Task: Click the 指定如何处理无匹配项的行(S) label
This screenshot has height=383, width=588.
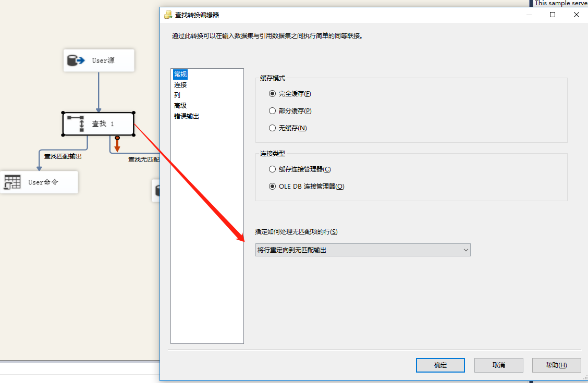Action: click(296, 232)
